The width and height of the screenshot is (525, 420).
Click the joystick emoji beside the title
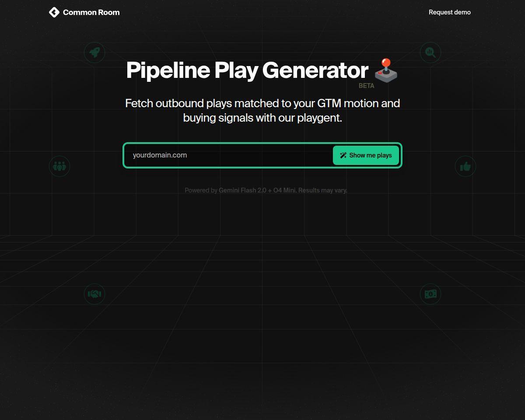click(386, 70)
